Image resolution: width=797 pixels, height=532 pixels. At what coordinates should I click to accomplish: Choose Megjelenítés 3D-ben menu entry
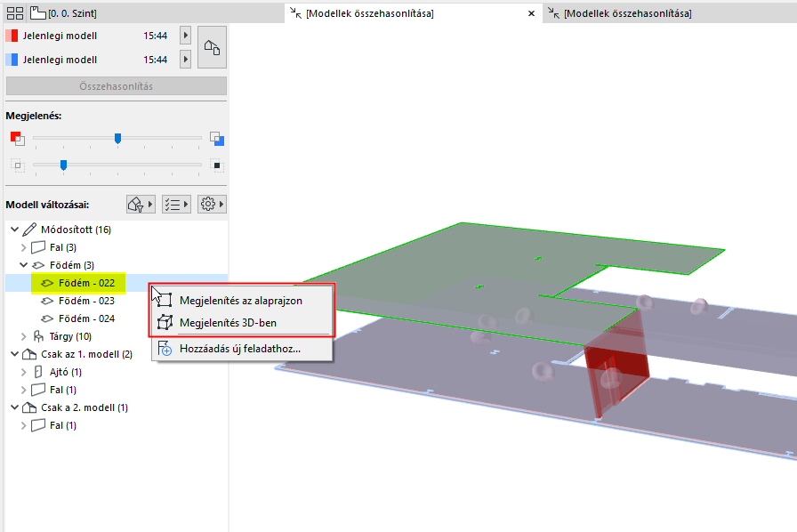pos(242,323)
